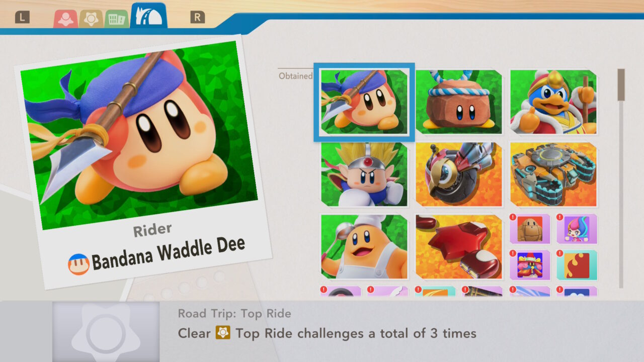Select the blue Road Trip tab
Screen dimensions: 644x362
click(149, 16)
